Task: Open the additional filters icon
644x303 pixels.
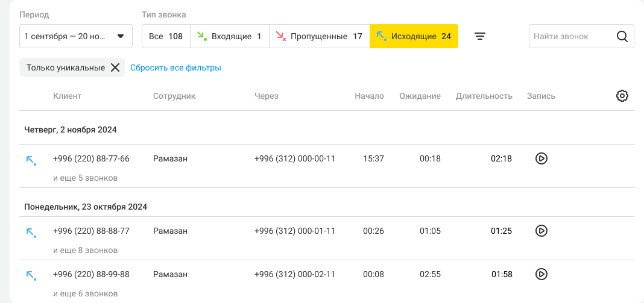Action: point(479,36)
